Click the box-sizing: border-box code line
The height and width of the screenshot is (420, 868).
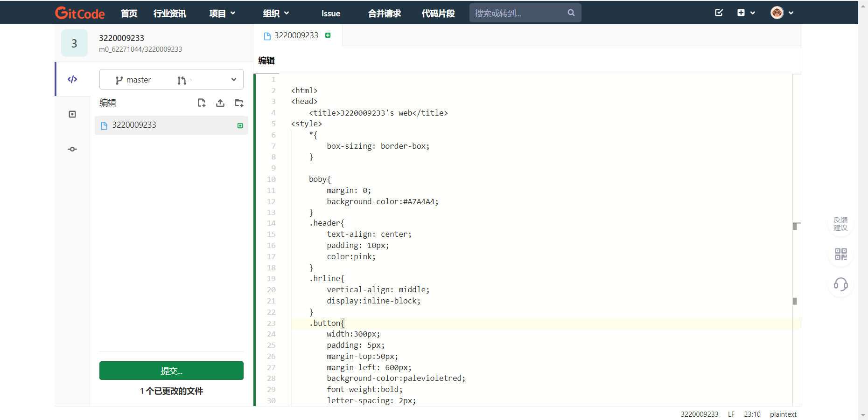click(378, 146)
